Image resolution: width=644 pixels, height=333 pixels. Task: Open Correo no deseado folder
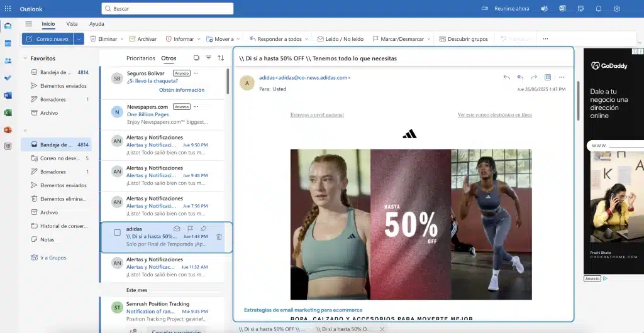(56, 158)
